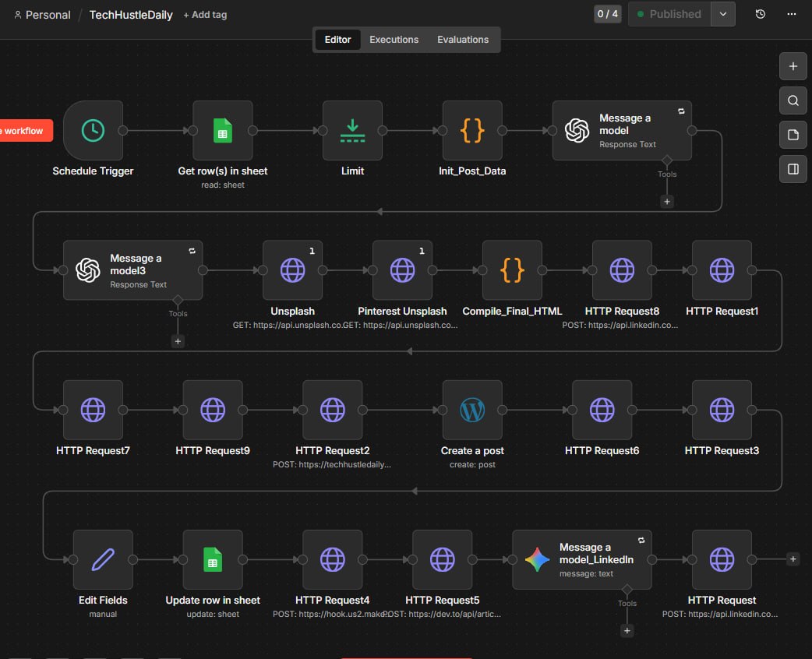The image size is (812, 659).
Task: Add a tool to Message a model_LinkedIn
Action: (627, 630)
